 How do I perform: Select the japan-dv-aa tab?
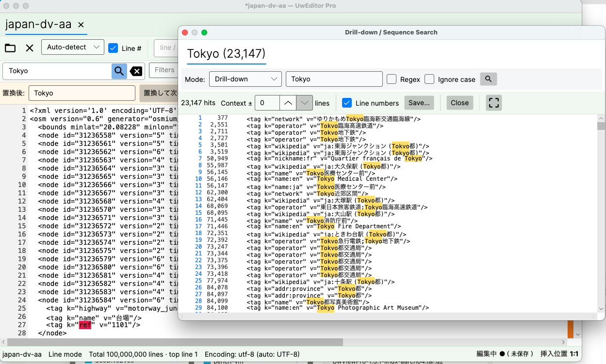[x=38, y=24]
